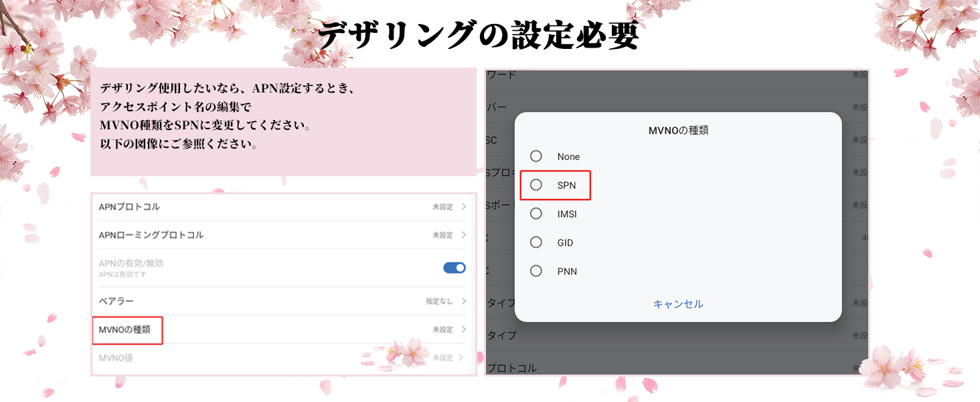Open the APNローミングプロトコル chevron arrow
The width and height of the screenshot is (980, 402).
coord(463,235)
